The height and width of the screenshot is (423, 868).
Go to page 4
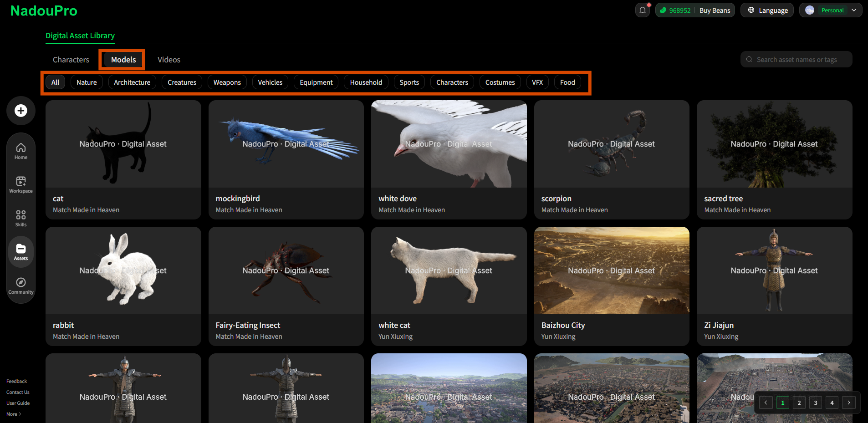coord(832,403)
